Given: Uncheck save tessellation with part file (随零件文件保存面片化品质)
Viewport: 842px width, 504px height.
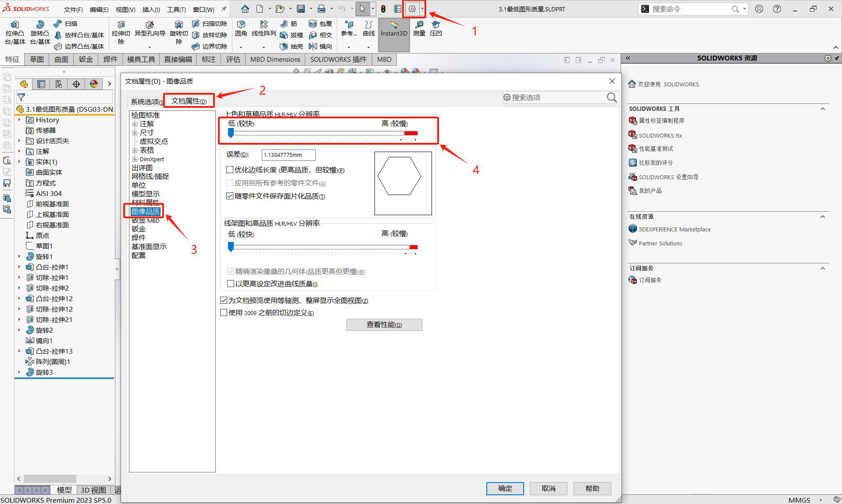Looking at the screenshot, I should [x=230, y=196].
